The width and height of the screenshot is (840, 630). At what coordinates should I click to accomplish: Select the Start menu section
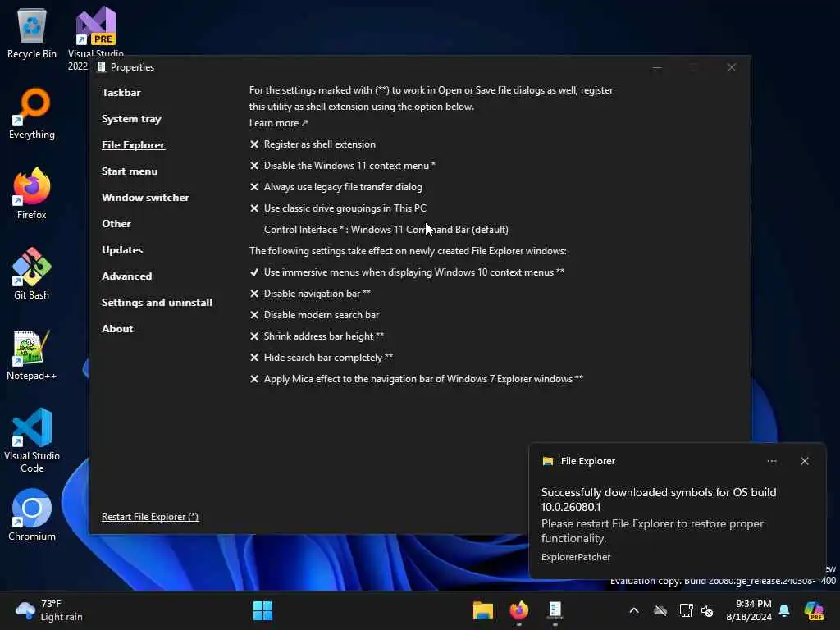pos(130,171)
